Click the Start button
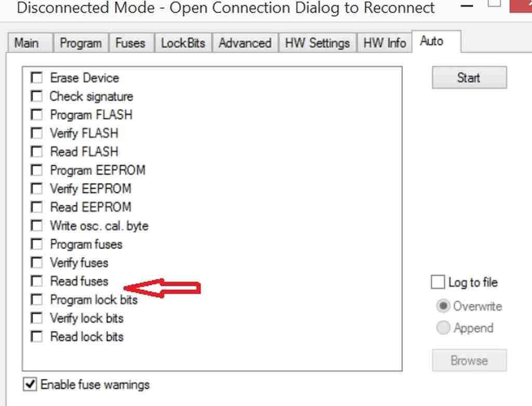Viewport: 532px width, 406px height. pyautogui.click(x=469, y=78)
